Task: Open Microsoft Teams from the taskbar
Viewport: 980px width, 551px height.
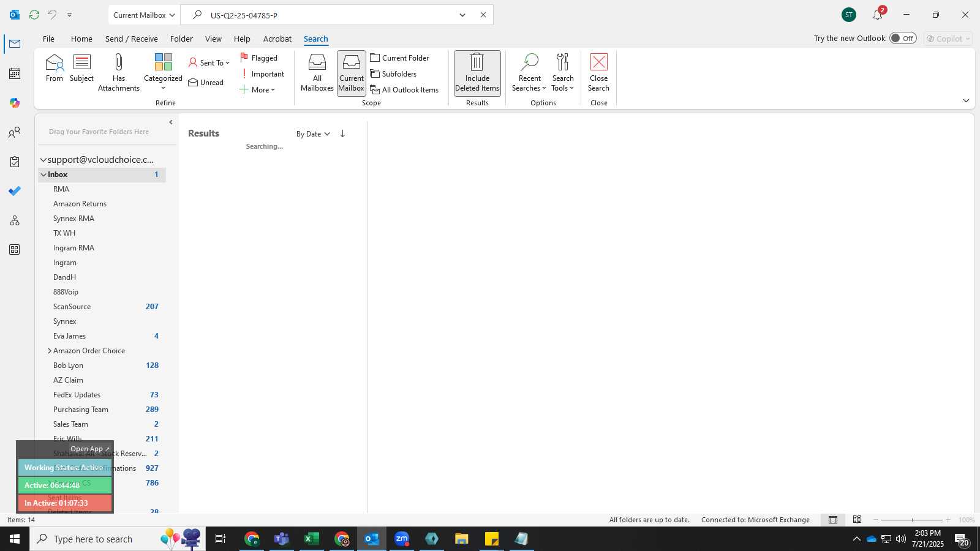Action: [x=281, y=539]
